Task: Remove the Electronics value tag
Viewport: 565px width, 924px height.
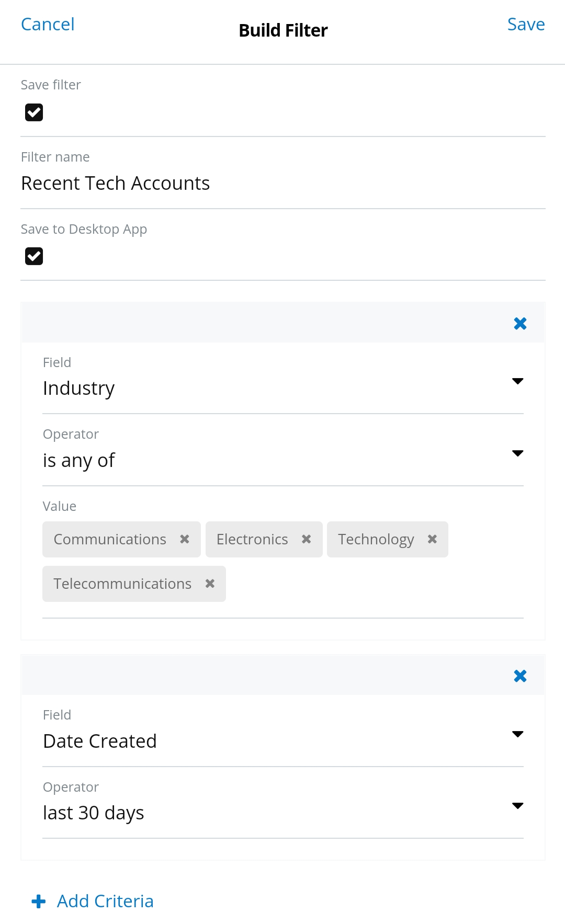Action: (307, 539)
